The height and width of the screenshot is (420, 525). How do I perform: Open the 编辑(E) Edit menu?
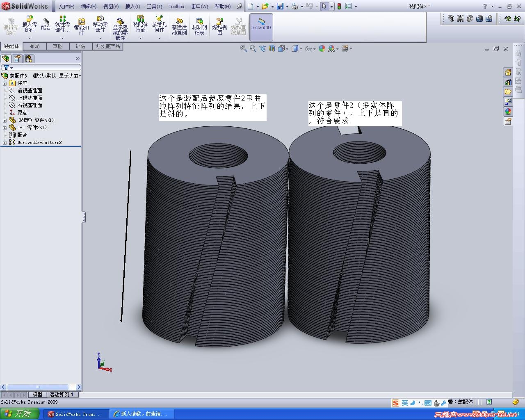tap(89, 7)
